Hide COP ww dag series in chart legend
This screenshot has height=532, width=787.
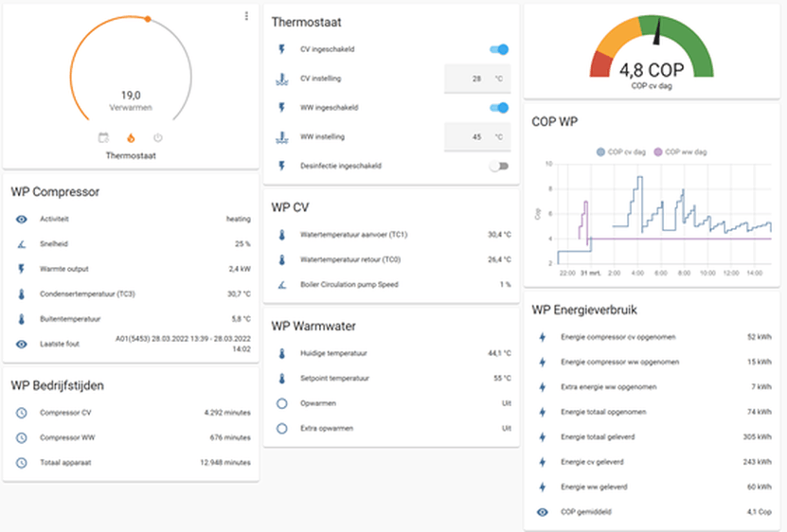[x=680, y=151]
